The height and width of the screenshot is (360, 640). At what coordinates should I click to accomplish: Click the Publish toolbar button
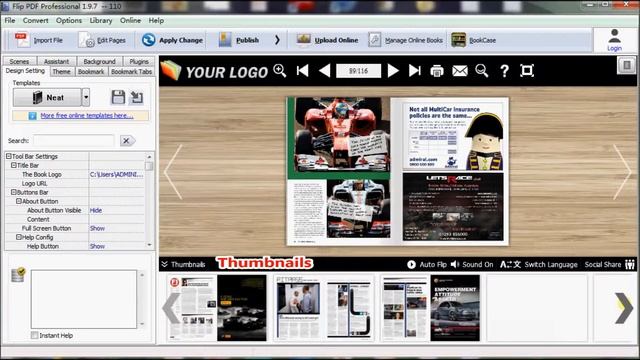(239, 40)
